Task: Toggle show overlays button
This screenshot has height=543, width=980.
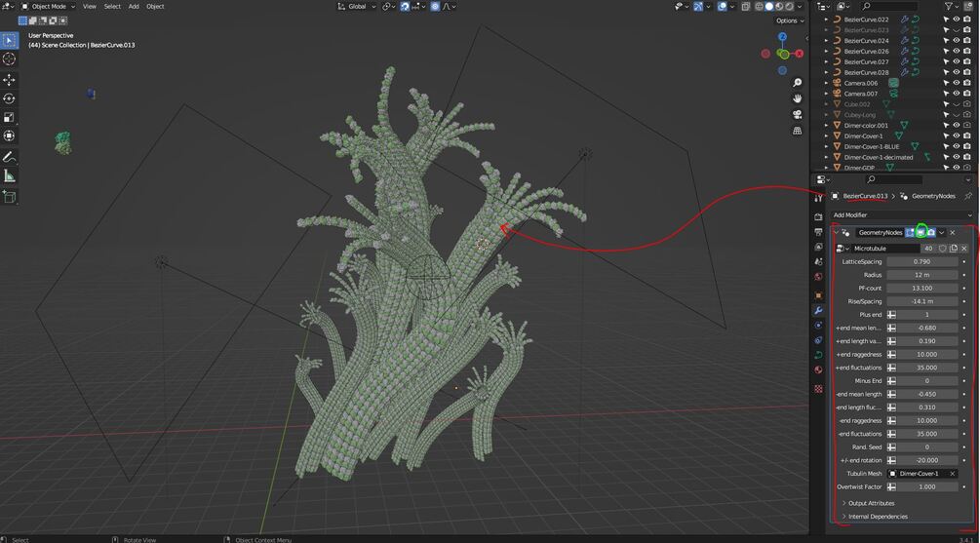Action: pos(722,6)
